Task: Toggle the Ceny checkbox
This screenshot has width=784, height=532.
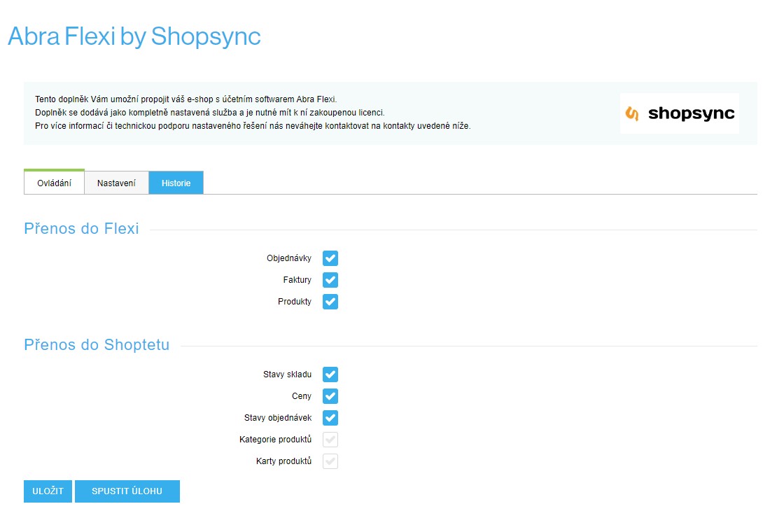Action: (330, 396)
